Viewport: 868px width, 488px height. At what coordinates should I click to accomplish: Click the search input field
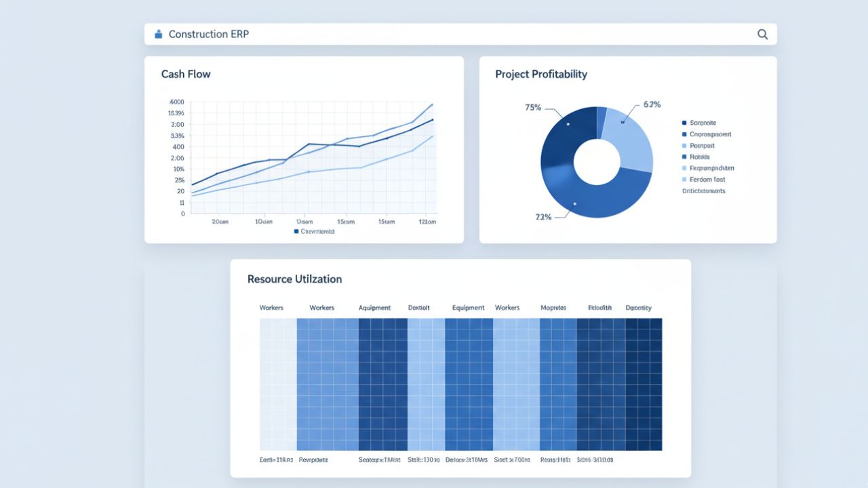[x=407, y=33]
